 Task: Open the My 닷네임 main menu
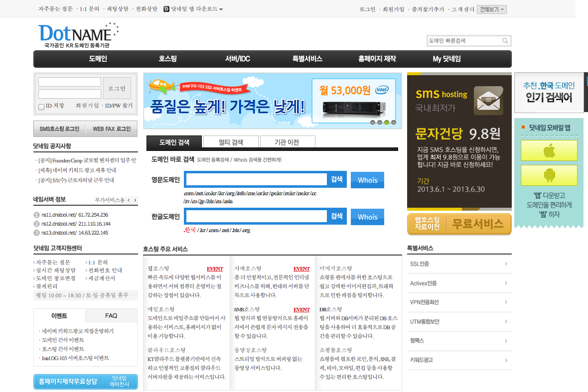[x=446, y=59]
